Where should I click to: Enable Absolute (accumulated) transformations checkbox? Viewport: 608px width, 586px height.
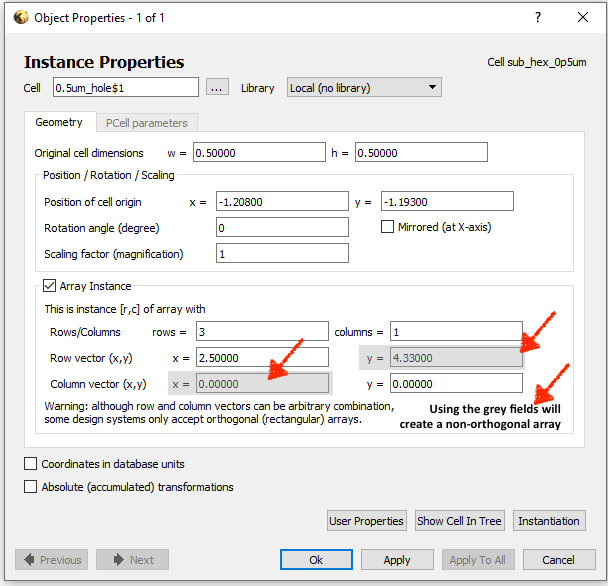tap(31, 487)
